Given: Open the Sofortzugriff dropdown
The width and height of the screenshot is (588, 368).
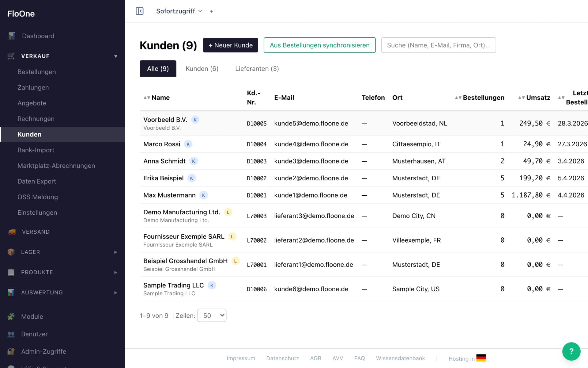Looking at the screenshot, I should click(x=179, y=11).
